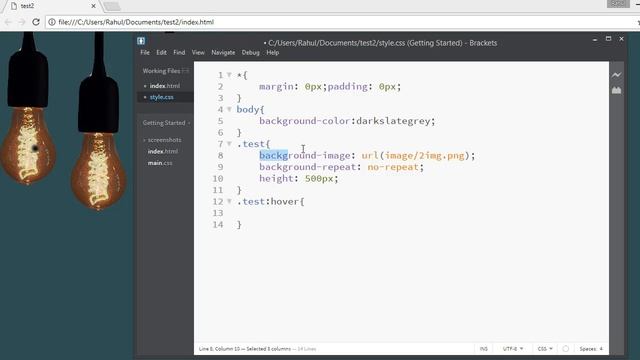Open the Extension Manager brick icon
The height and width of the screenshot is (360, 640).
pos(616,91)
